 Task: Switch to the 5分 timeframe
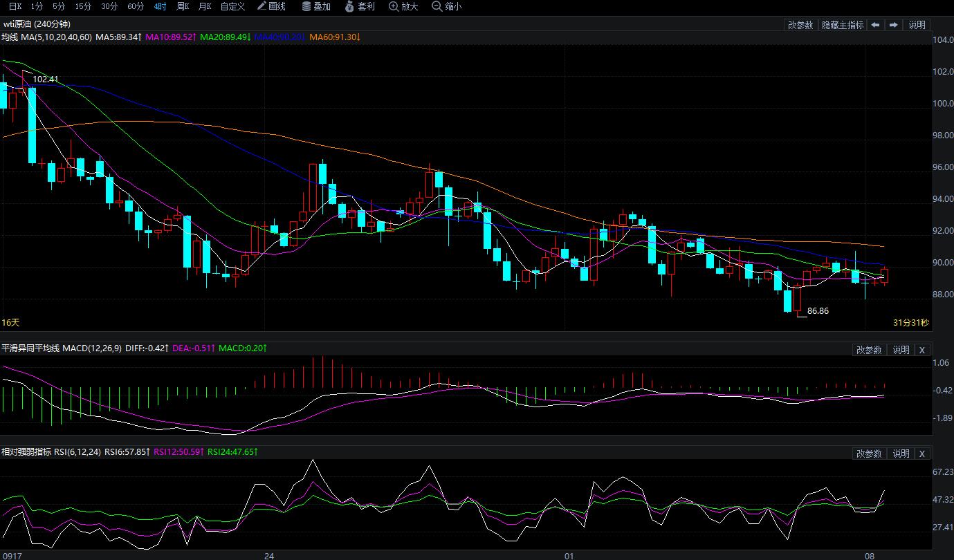pyautogui.click(x=59, y=6)
